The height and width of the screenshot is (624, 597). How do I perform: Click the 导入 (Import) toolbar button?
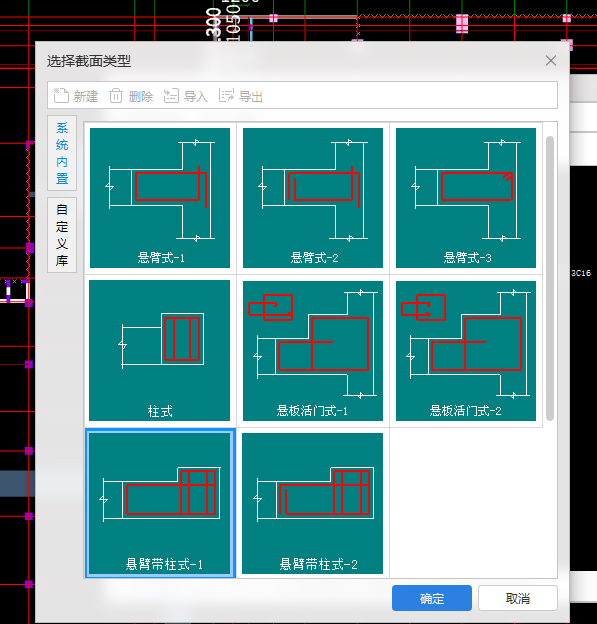click(186, 96)
